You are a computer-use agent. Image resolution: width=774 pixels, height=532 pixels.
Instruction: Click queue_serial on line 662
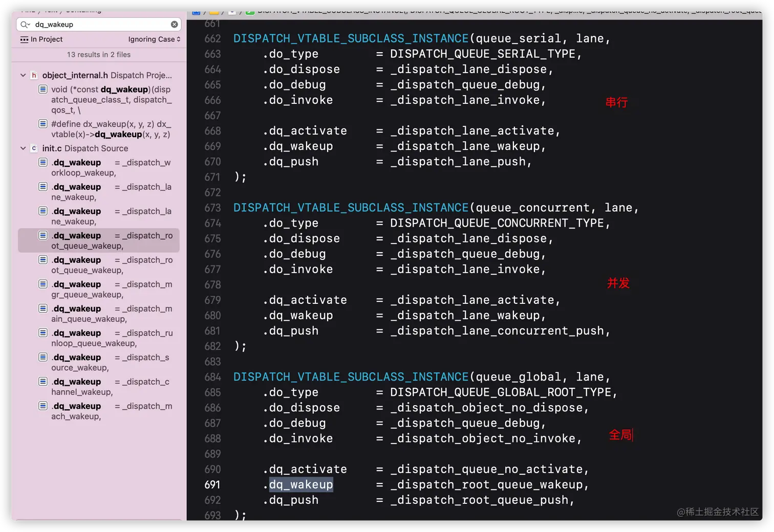(518, 39)
